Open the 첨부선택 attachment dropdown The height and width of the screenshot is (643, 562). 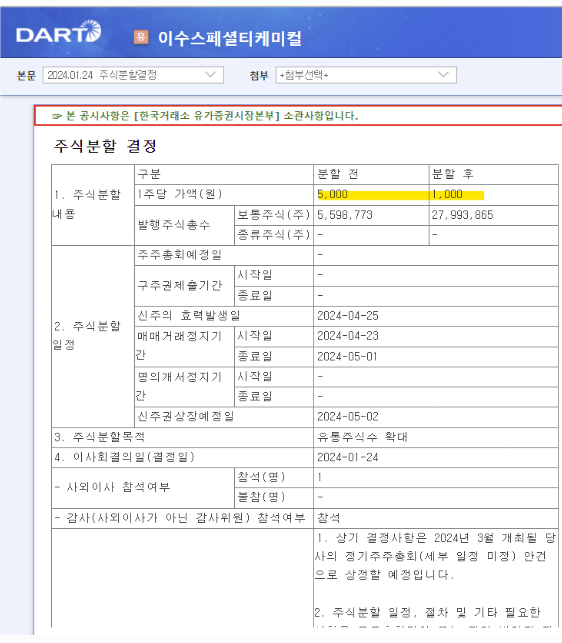366,75
